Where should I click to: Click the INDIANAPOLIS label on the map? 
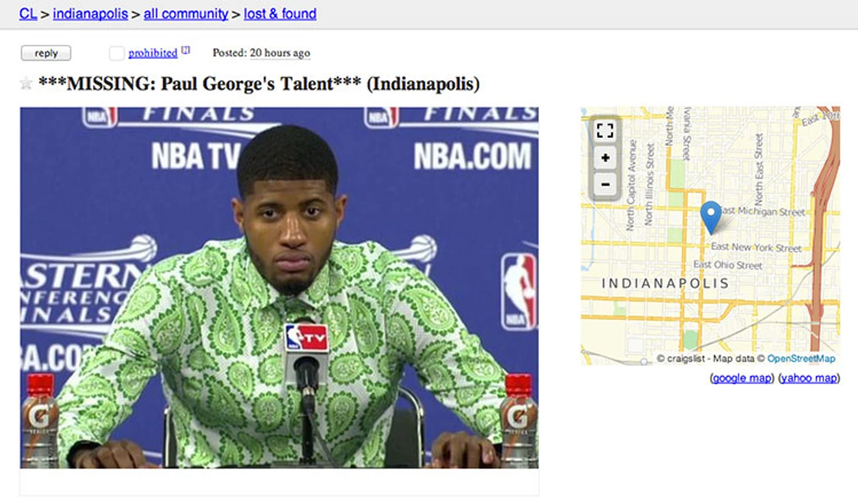665,283
